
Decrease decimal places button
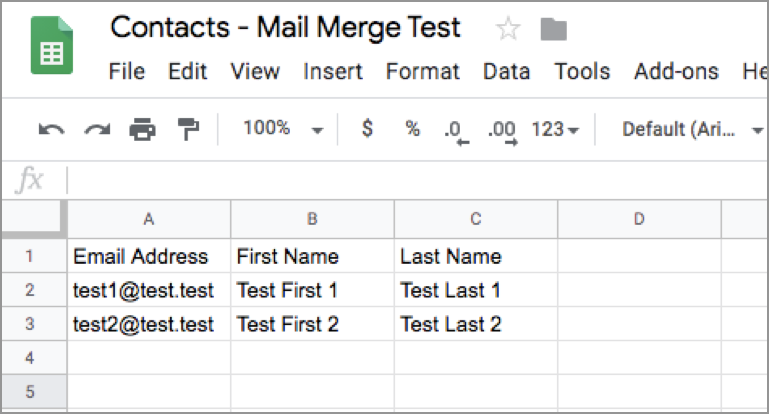click(x=455, y=131)
